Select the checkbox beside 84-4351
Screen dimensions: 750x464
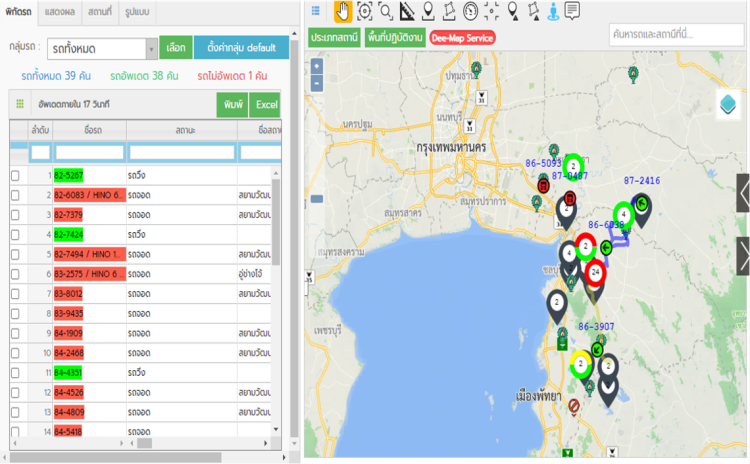pyautogui.click(x=15, y=372)
